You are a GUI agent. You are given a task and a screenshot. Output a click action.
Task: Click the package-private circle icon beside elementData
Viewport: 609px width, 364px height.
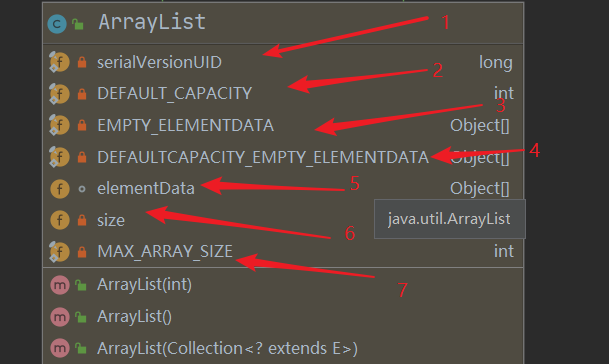pyautogui.click(x=82, y=189)
